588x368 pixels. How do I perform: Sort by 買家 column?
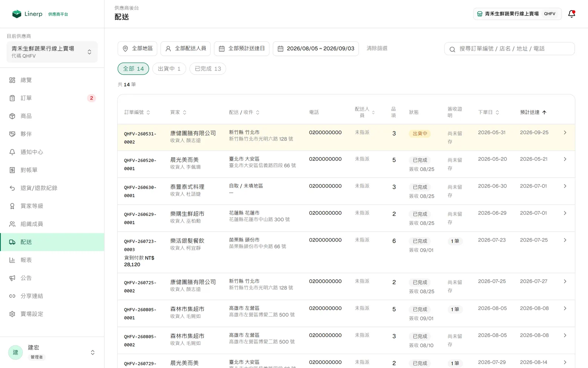click(178, 112)
